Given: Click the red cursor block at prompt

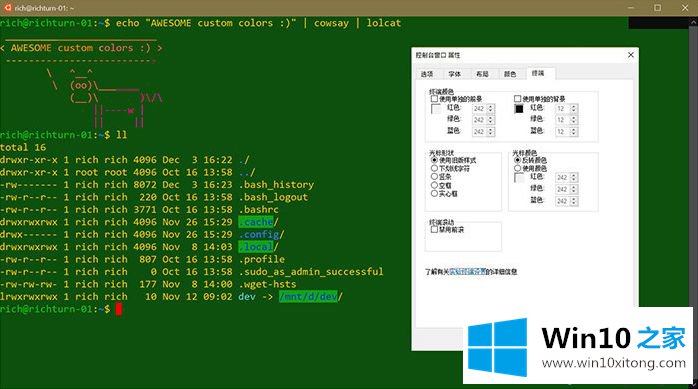Looking at the screenshot, I should click(119, 309).
